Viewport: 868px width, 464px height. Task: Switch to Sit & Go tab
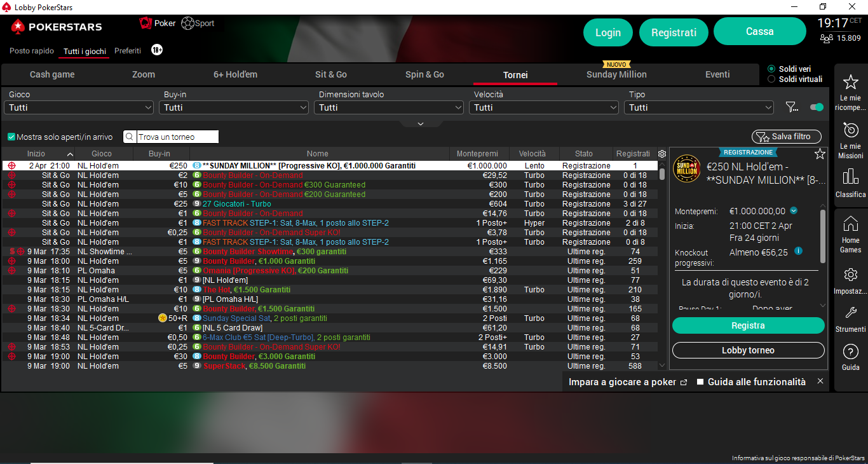(x=331, y=74)
